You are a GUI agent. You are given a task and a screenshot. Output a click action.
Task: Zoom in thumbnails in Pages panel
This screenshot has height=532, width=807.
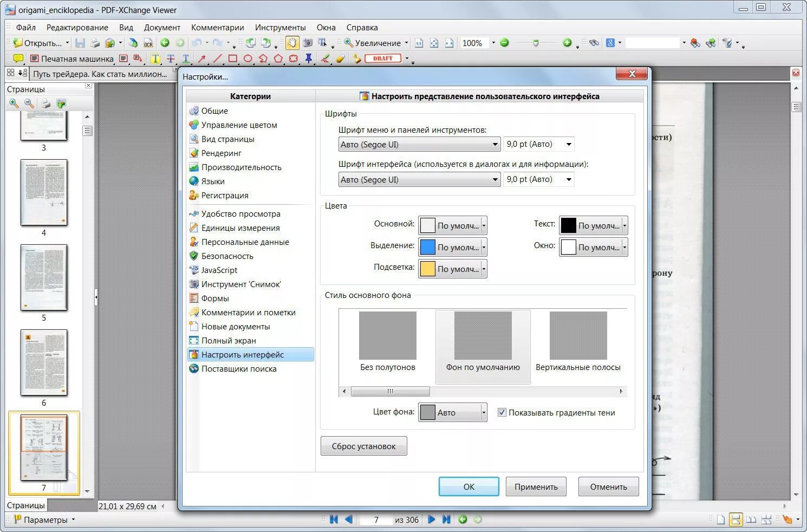(x=14, y=103)
